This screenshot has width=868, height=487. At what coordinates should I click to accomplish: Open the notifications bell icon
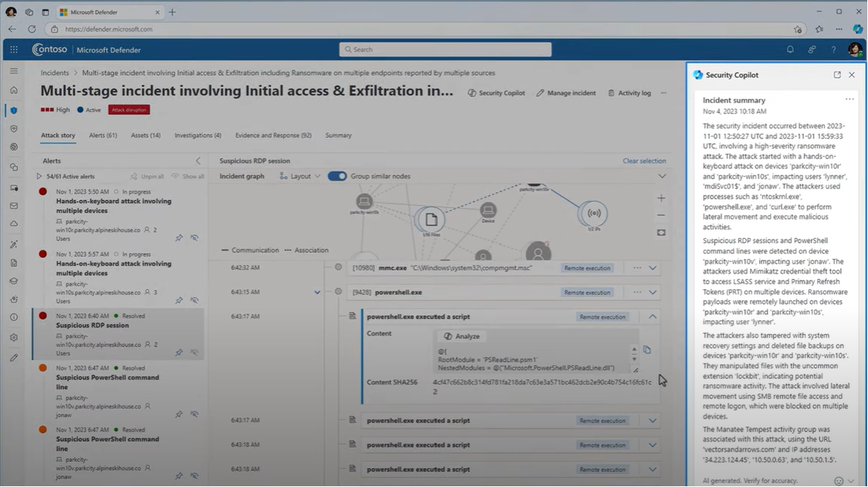tap(790, 49)
